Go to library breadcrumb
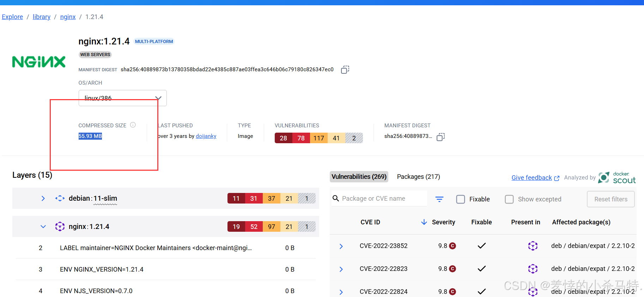Screen dimensions: 644x297 (x=42, y=17)
